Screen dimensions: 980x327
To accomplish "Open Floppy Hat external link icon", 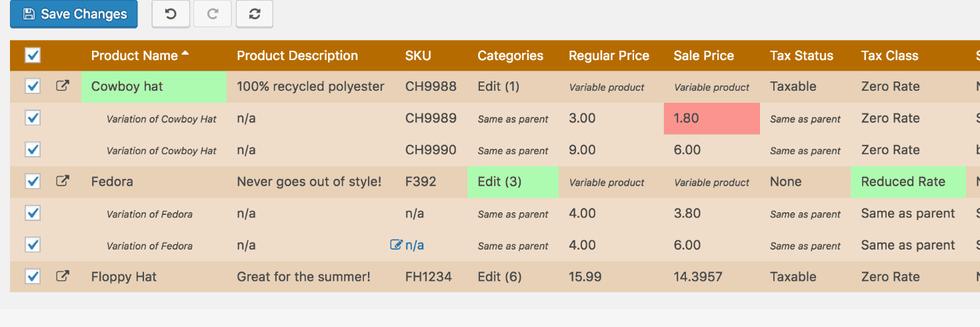I will (x=62, y=276).
